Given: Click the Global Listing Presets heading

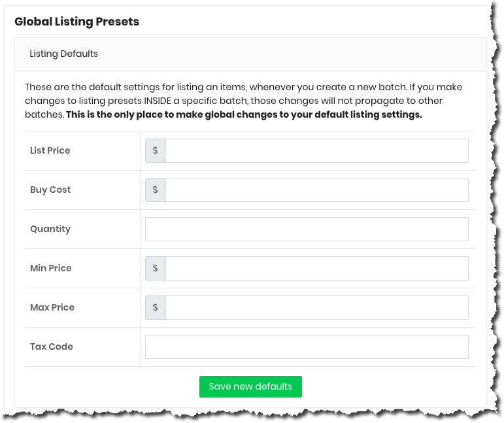Looking at the screenshot, I should pos(77,22).
